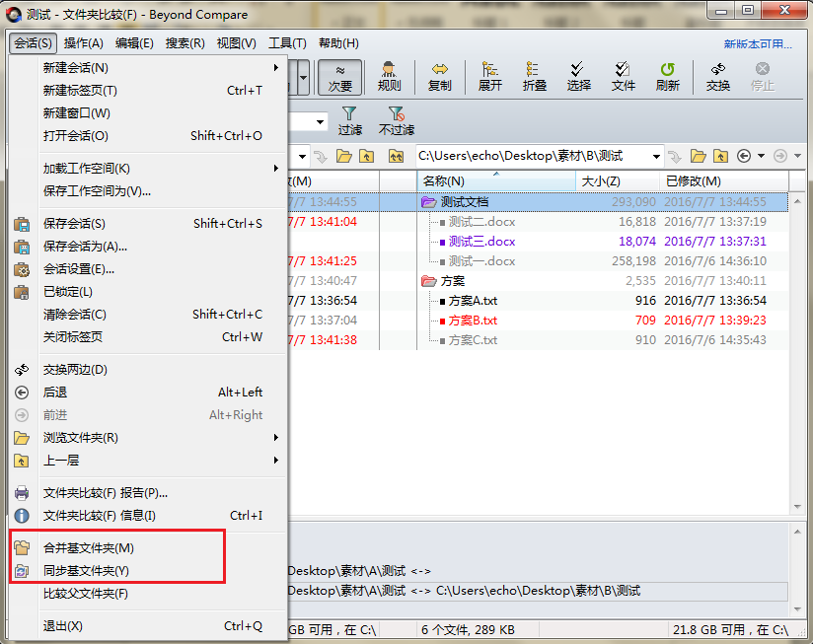Choose 同步基文件夹(Y) from the menu
The image size is (813, 644).
point(87,571)
